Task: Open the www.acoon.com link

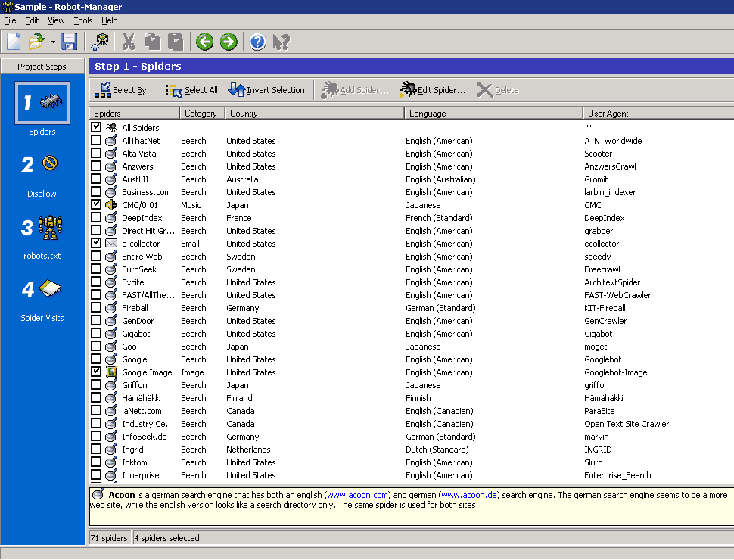Action: 359,495
